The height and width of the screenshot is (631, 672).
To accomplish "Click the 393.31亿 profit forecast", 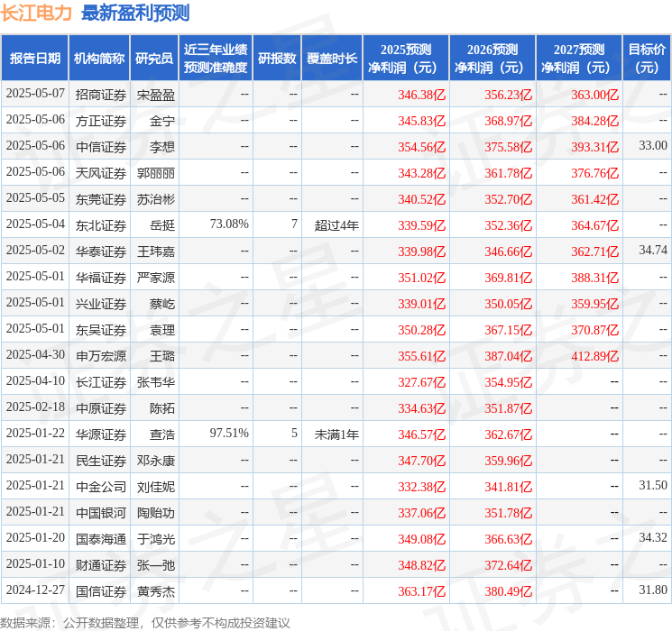I will pyautogui.click(x=594, y=147).
